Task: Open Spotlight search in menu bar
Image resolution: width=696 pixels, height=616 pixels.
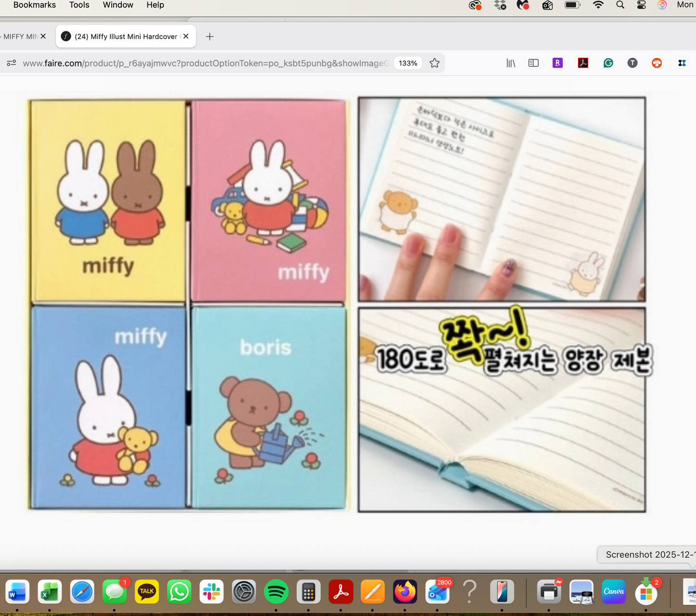Action: pyautogui.click(x=620, y=5)
